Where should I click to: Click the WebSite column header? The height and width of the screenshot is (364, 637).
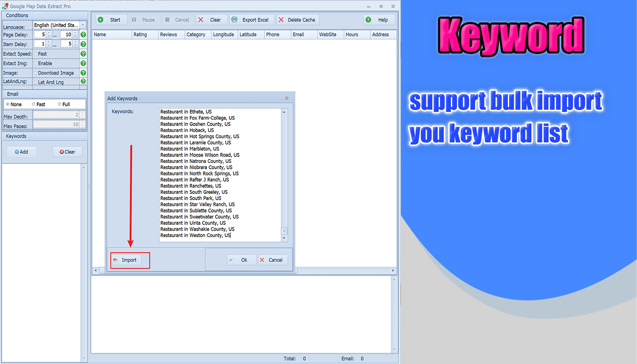pos(331,35)
